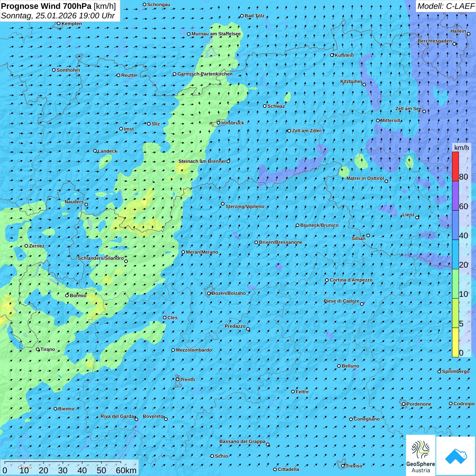Click the Bormio city label

[x=78, y=295]
